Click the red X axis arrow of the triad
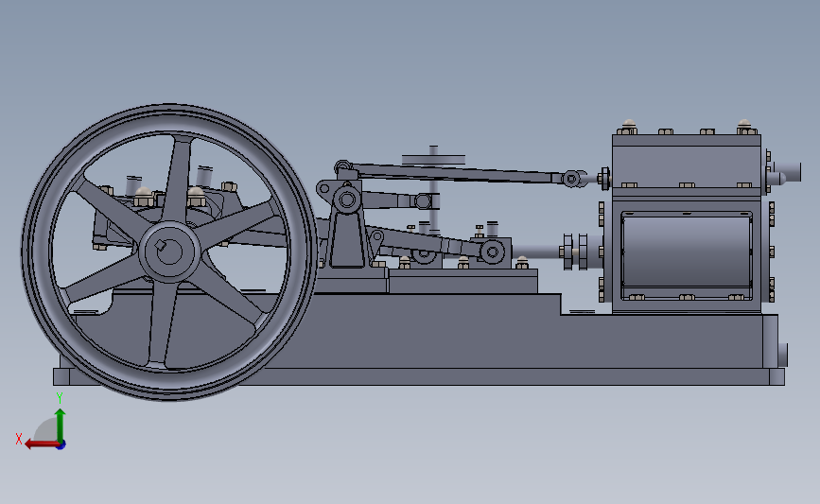This screenshot has height=504, width=820. (x=42, y=444)
